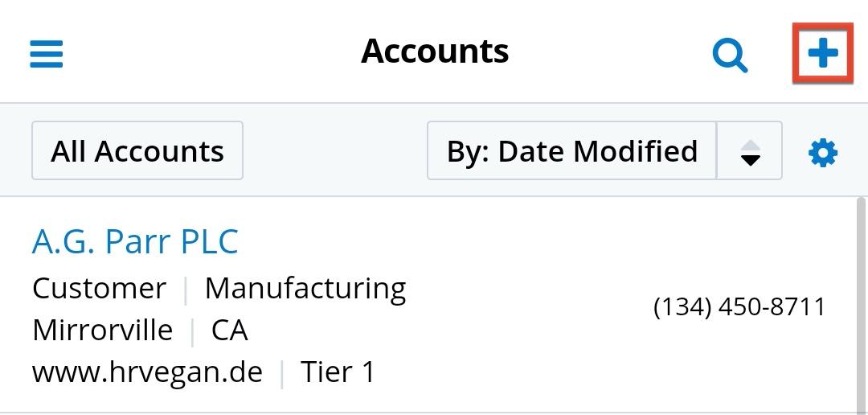This screenshot has width=868, height=415.
Task: Click the Accounts page title
Action: [435, 51]
